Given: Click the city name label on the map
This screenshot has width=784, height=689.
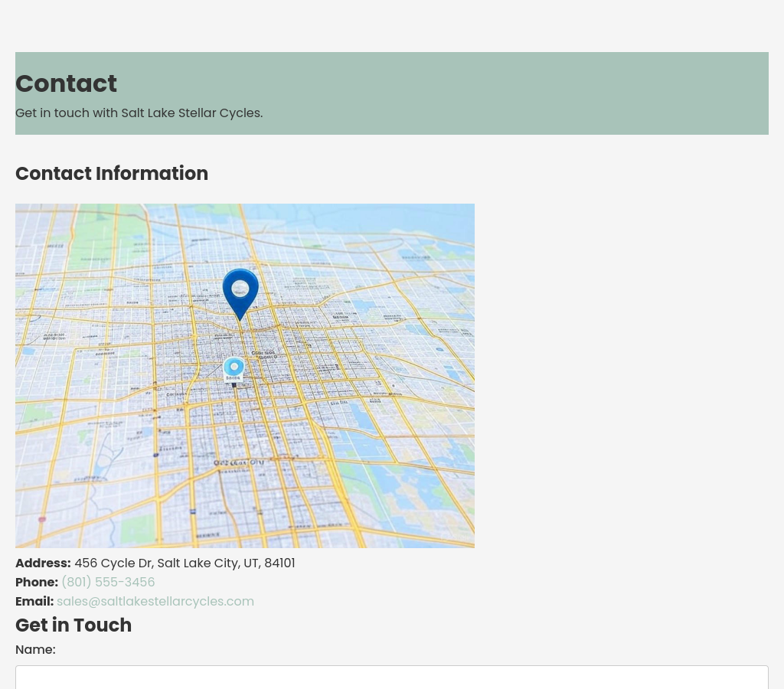Looking at the screenshot, I should [x=238, y=463].
